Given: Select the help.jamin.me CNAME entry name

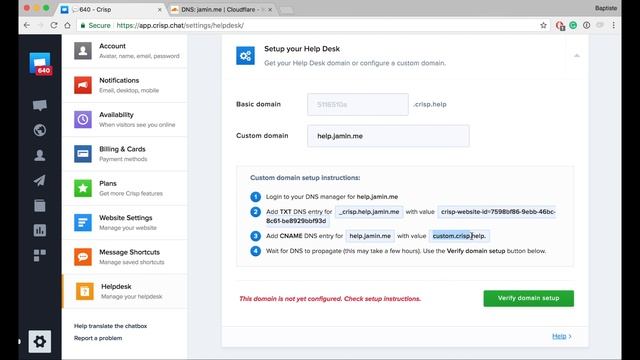Looking at the screenshot, I should 370,236.
